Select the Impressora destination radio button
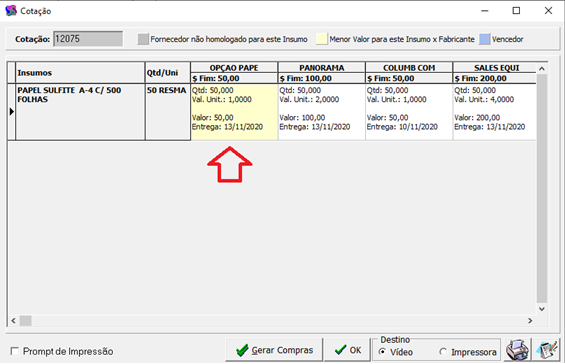 (443, 351)
